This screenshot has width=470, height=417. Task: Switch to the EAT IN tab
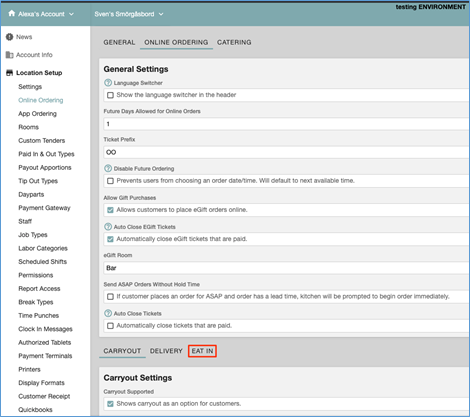coord(202,351)
